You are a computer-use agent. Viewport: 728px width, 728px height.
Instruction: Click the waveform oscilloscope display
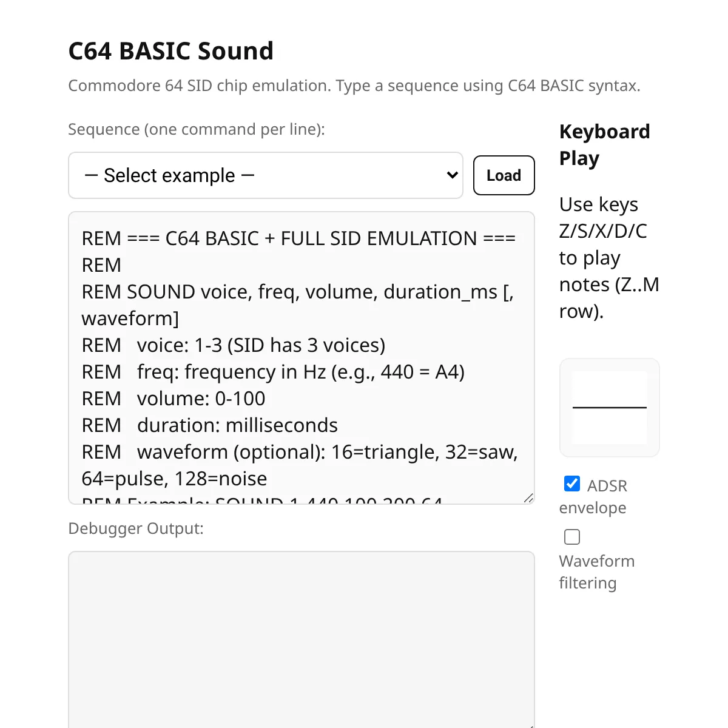click(x=610, y=408)
